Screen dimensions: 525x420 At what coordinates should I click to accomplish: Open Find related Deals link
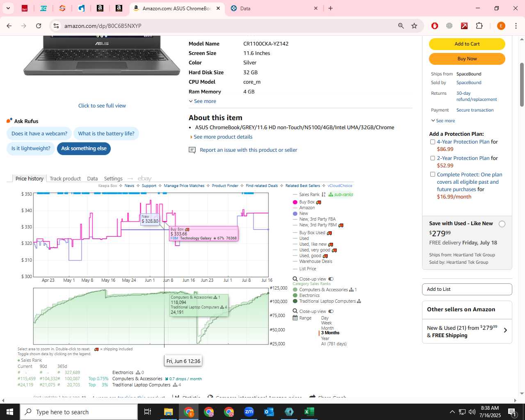click(x=262, y=186)
